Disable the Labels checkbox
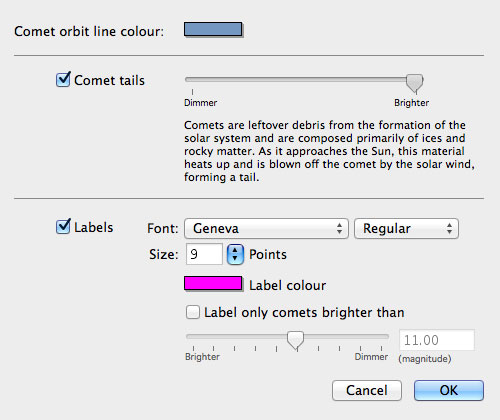The height and width of the screenshot is (420, 500). pos(63,227)
